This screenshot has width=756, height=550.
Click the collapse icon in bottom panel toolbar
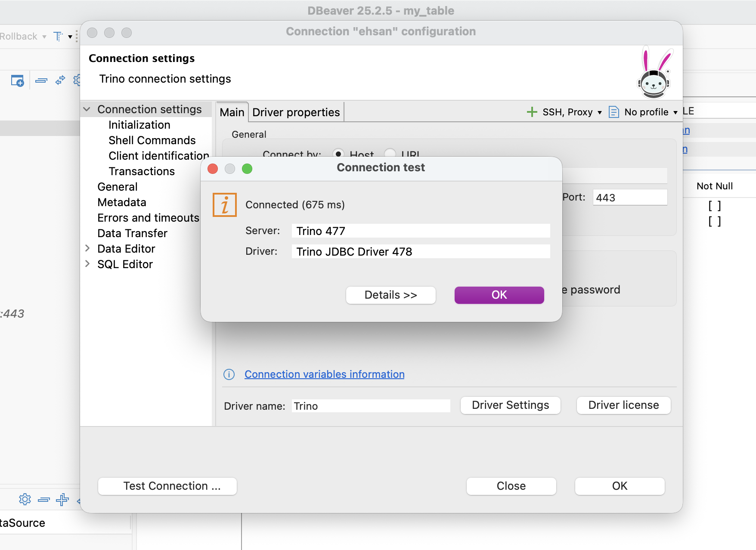click(x=44, y=499)
